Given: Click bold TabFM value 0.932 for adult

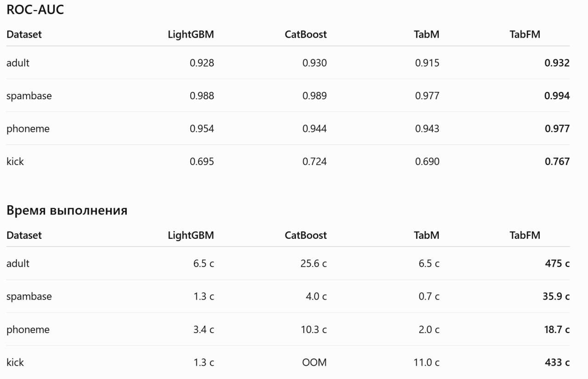Looking at the screenshot, I should tap(557, 63).
